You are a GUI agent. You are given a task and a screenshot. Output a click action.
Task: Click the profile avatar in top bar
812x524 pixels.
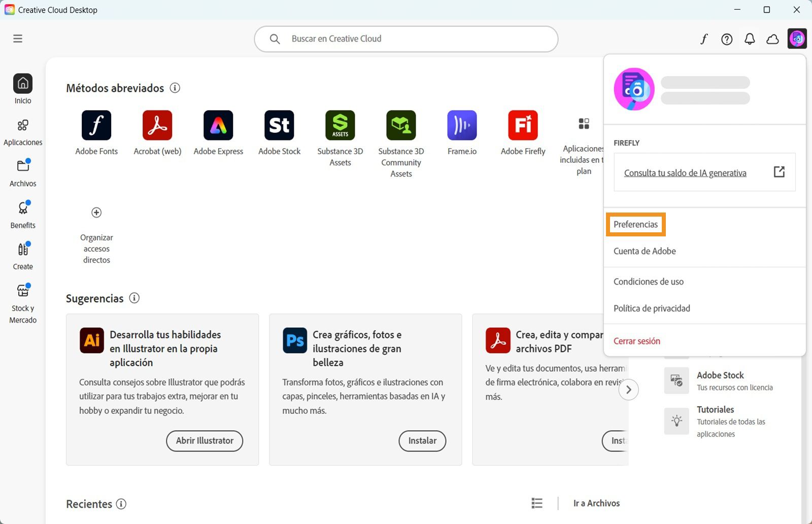pyautogui.click(x=797, y=38)
